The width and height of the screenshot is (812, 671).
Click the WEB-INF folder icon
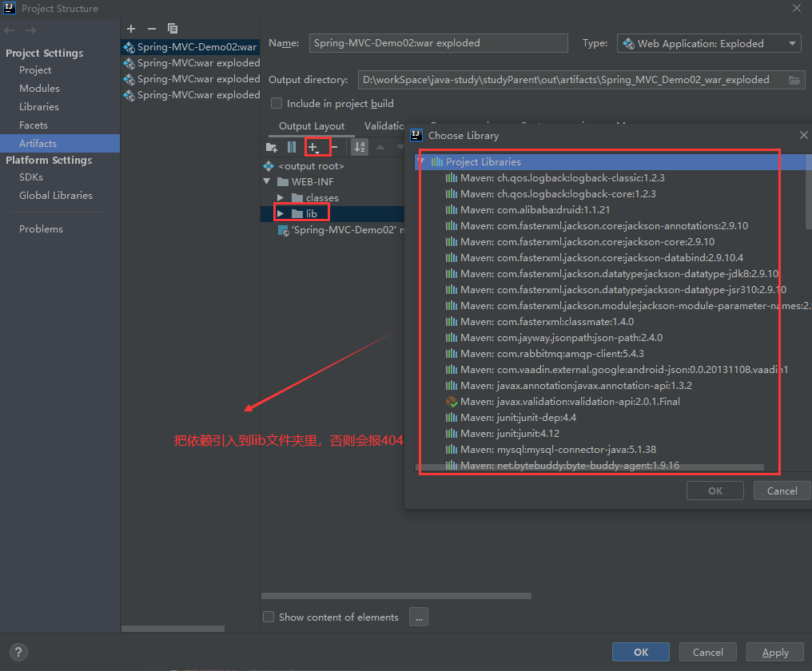click(x=283, y=182)
